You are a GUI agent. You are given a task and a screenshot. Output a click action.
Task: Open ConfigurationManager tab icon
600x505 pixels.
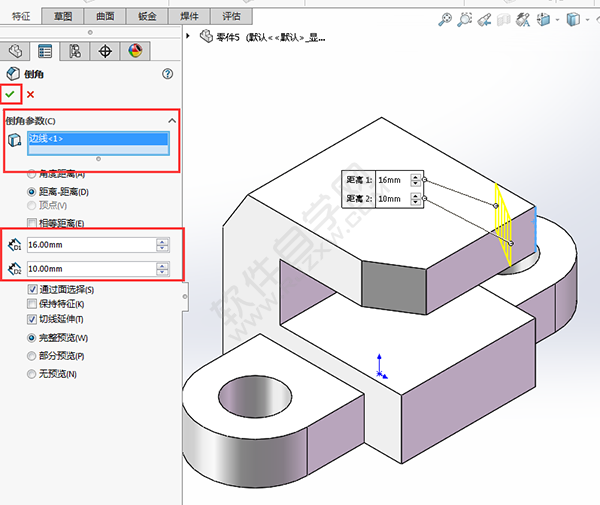click(75, 51)
